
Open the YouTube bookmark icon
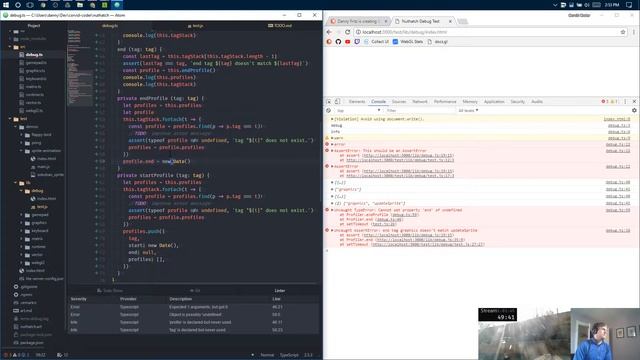(347, 42)
